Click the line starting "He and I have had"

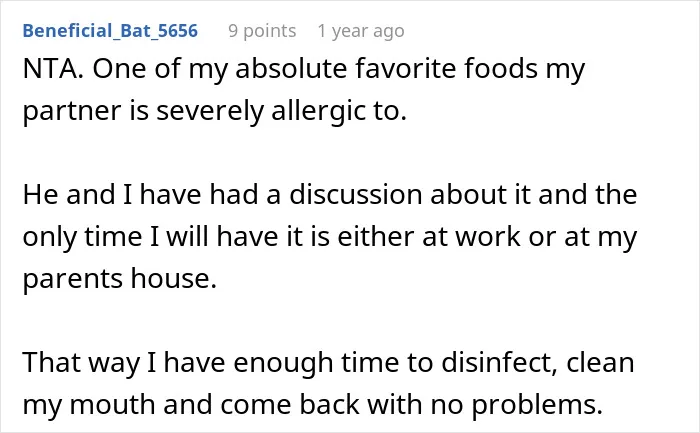pyautogui.click(x=330, y=195)
